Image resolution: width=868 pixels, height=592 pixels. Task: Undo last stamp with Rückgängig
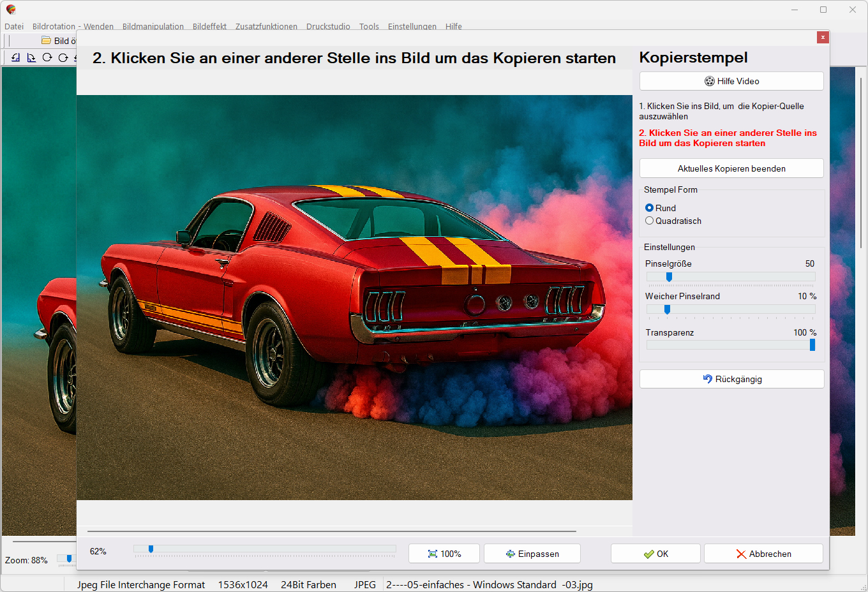(x=731, y=379)
